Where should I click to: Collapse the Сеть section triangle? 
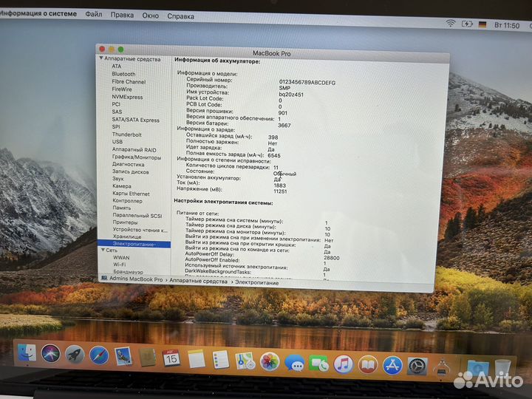click(103, 250)
